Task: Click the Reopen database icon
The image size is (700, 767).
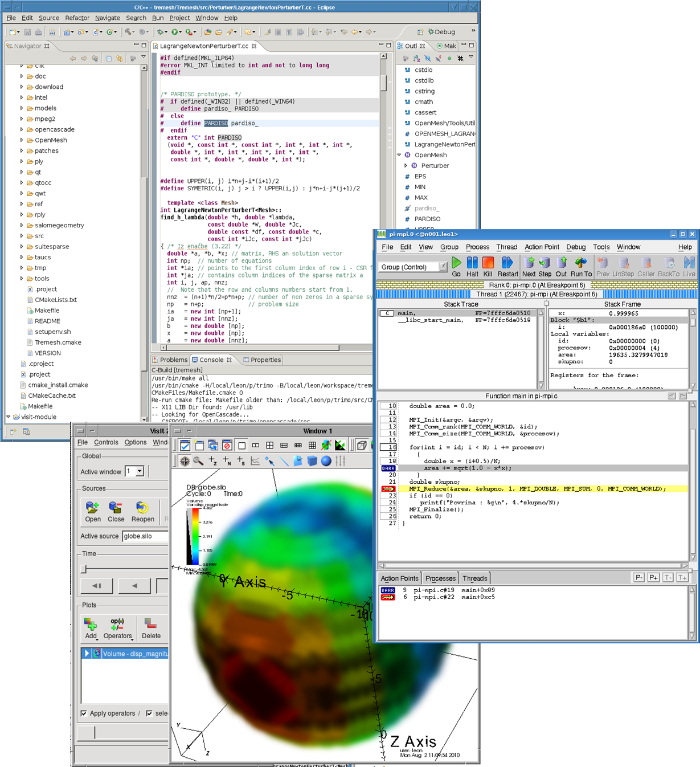Action: [142, 508]
